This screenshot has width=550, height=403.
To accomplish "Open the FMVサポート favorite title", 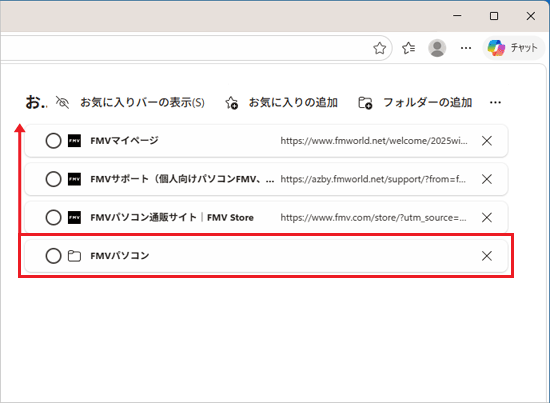I will point(182,179).
